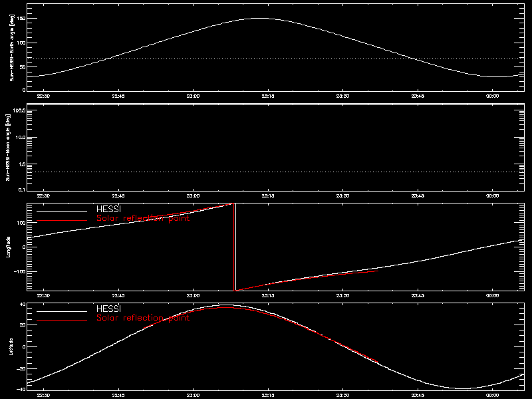This screenshot has height=399, width=532.
Task: Select the red legend line in Longitude plot
Action: coord(62,221)
